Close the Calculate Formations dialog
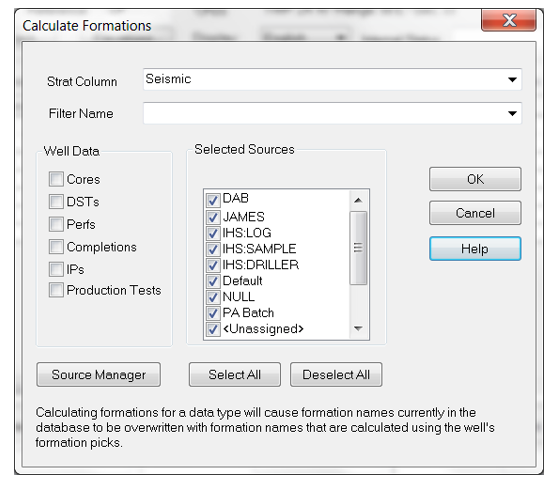The image size is (556, 481). click(509, 21)
